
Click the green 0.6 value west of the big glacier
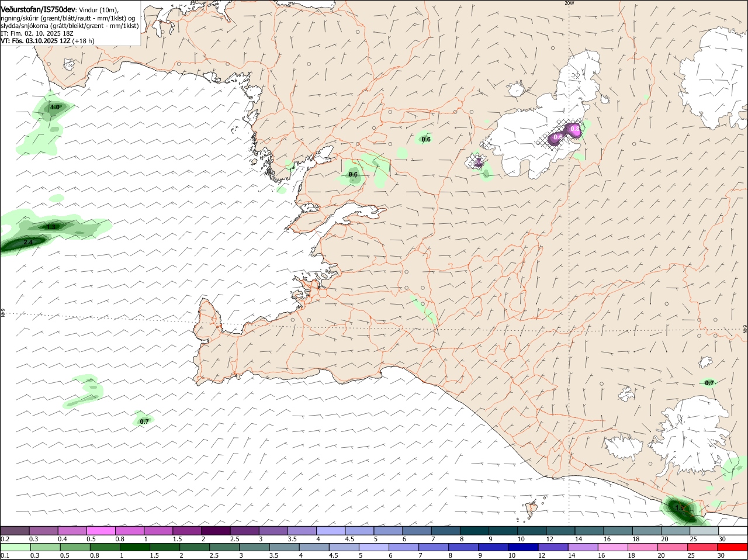click(x=426, y=139)
